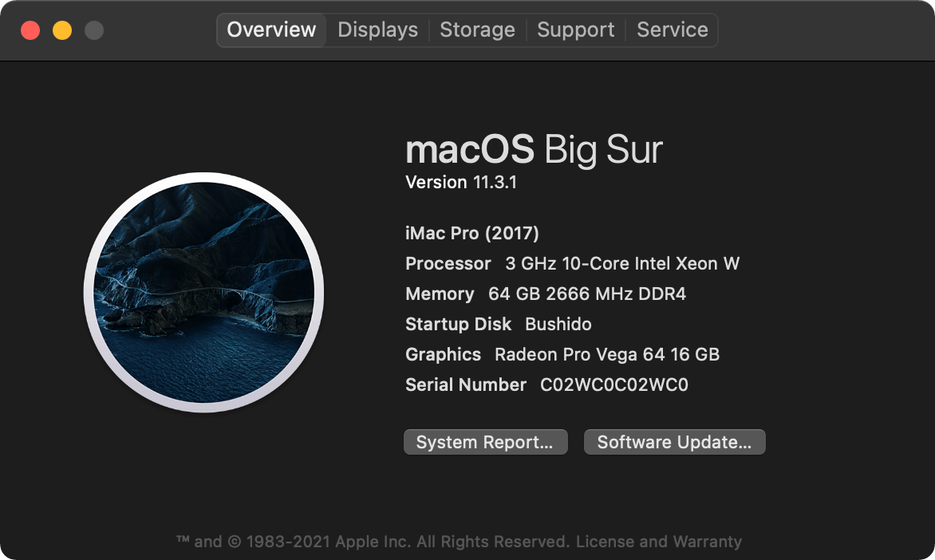Viewport: 935px width, 560px height.
Task: Click the greyed-out zoom window button
Action: 93,30
